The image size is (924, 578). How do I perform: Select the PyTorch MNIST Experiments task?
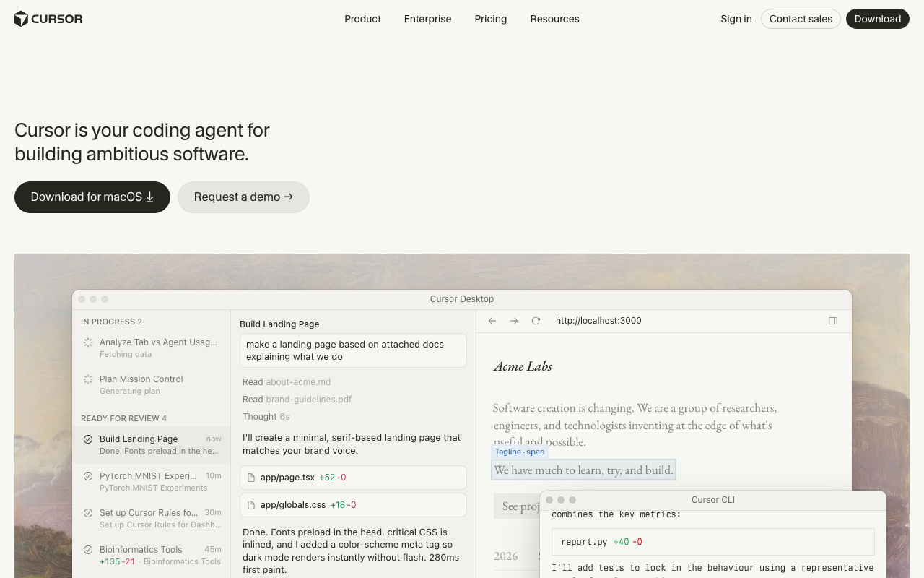point(151,482)
